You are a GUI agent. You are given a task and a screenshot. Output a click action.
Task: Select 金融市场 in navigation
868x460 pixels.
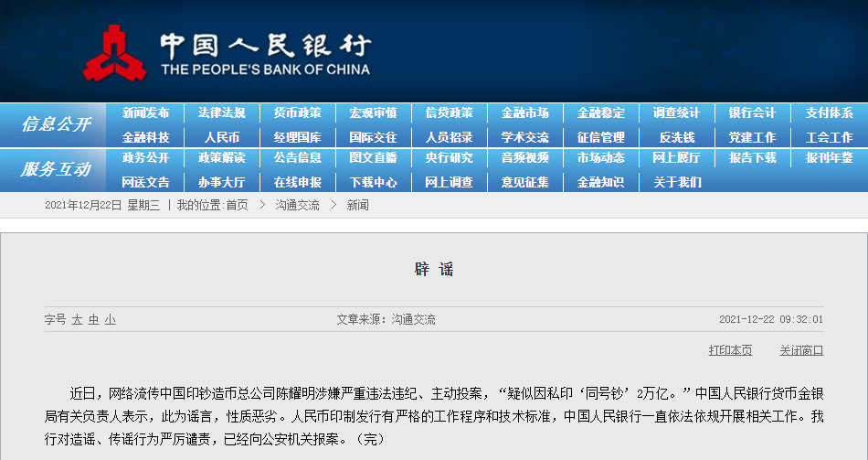(524, 113)
